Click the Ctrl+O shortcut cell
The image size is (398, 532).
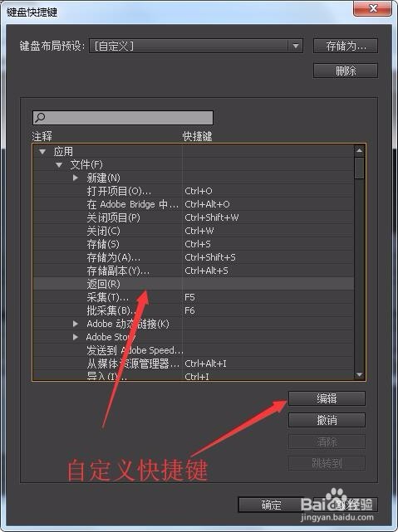click(x=199, y=191)
